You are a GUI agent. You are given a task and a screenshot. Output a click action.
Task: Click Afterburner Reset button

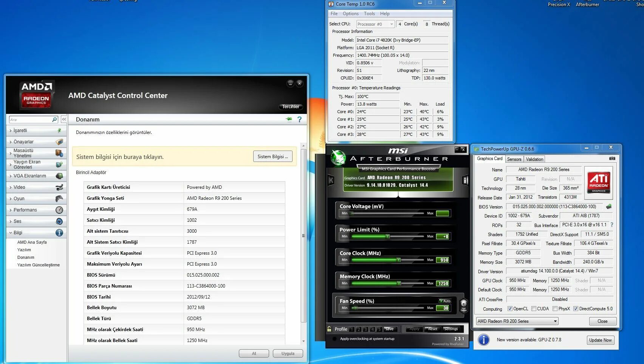tap(432, 329)
